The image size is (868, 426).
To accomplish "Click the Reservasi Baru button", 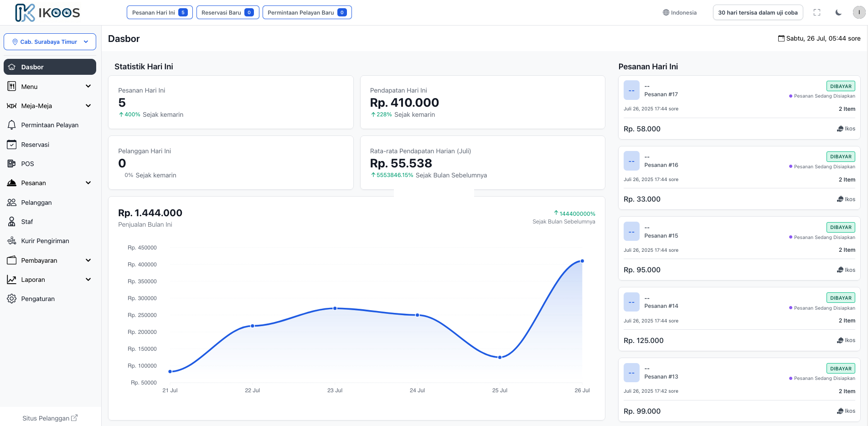I will [227, 13].
